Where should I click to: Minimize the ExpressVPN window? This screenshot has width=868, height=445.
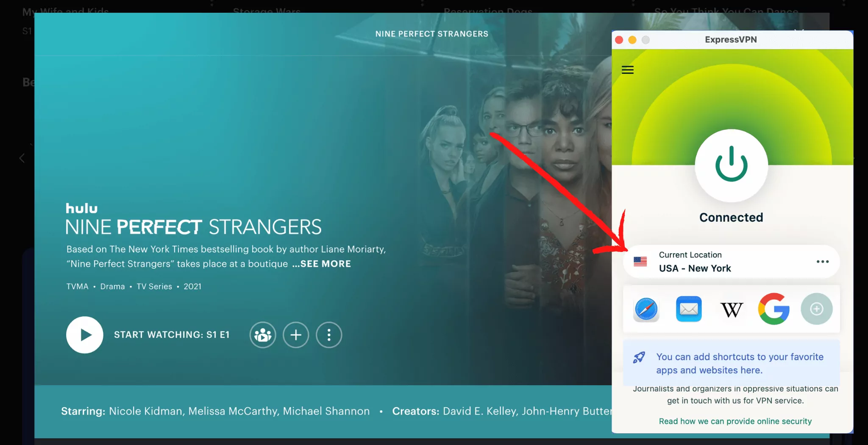point(632,40)
